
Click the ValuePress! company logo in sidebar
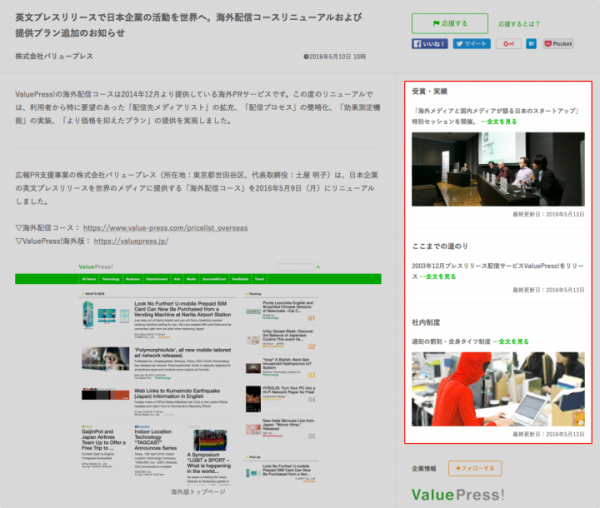point(458,495)
